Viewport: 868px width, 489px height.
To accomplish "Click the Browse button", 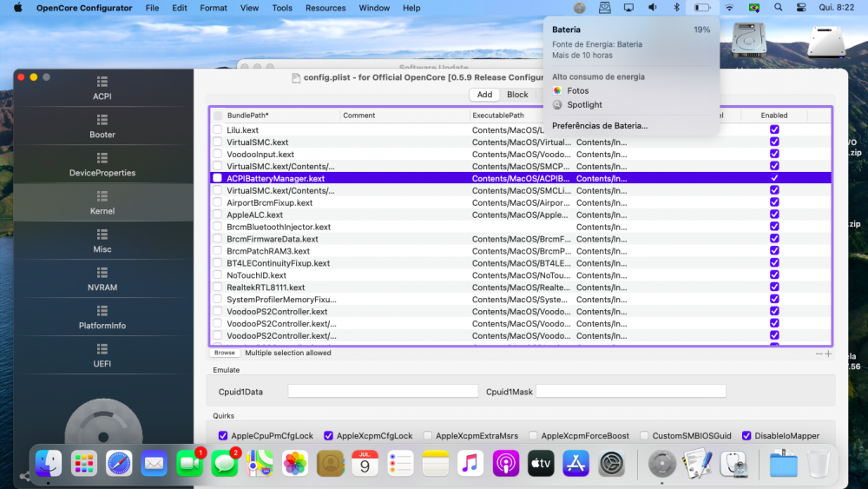I will click(224, 353).
